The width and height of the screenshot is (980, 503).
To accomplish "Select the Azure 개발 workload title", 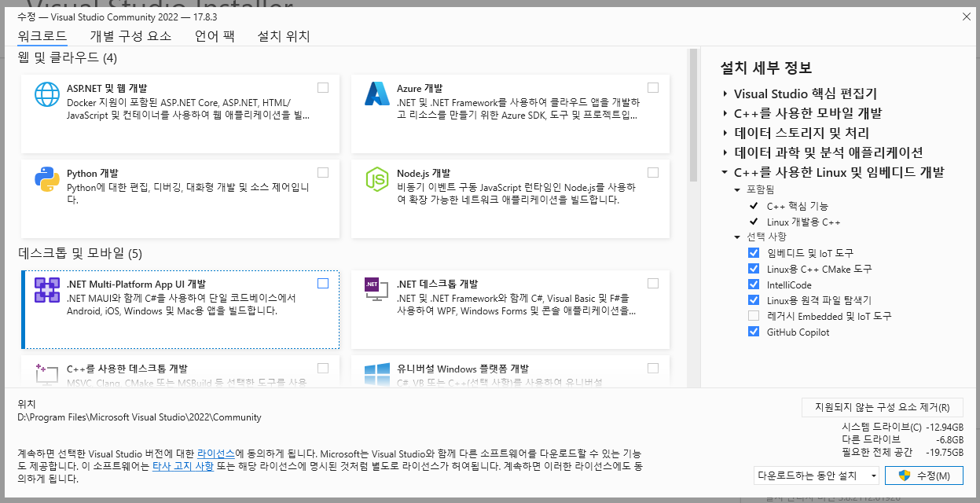I will [x=420, y=88].
